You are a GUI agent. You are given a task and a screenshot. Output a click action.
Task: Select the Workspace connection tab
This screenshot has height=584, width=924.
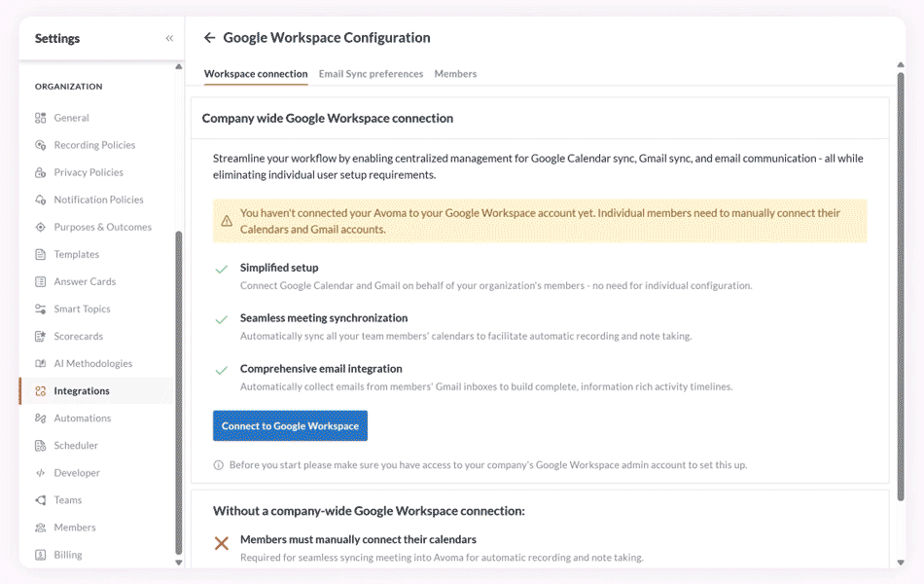256,74
